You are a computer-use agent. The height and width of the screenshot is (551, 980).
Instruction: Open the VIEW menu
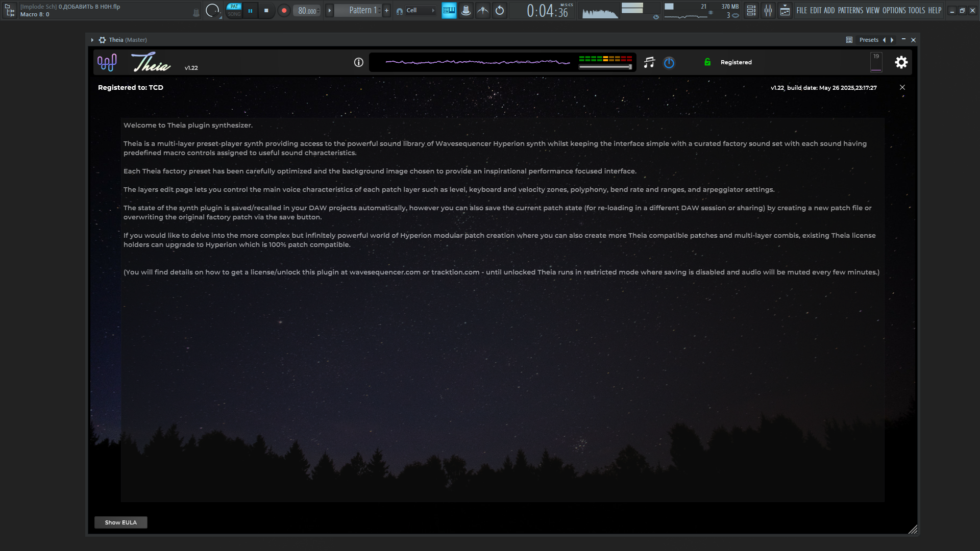[873, 10]
